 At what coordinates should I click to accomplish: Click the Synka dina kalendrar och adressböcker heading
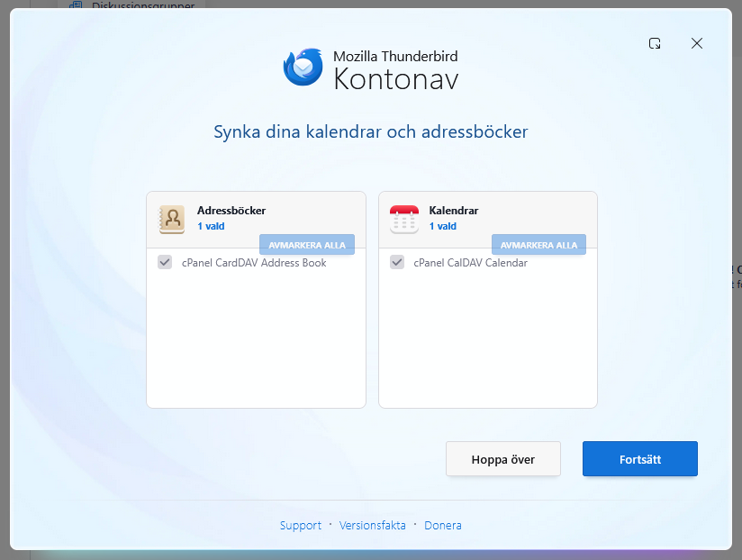coord(370,132)
